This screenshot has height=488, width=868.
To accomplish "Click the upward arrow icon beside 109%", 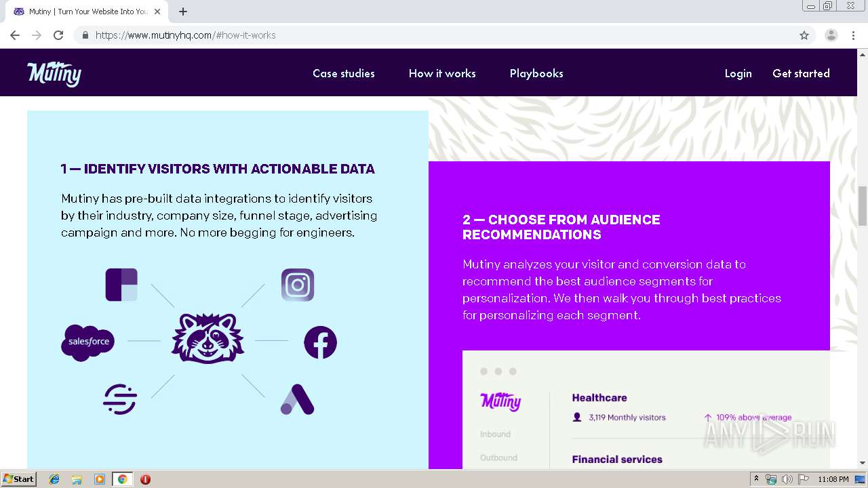I will [708, 418].
